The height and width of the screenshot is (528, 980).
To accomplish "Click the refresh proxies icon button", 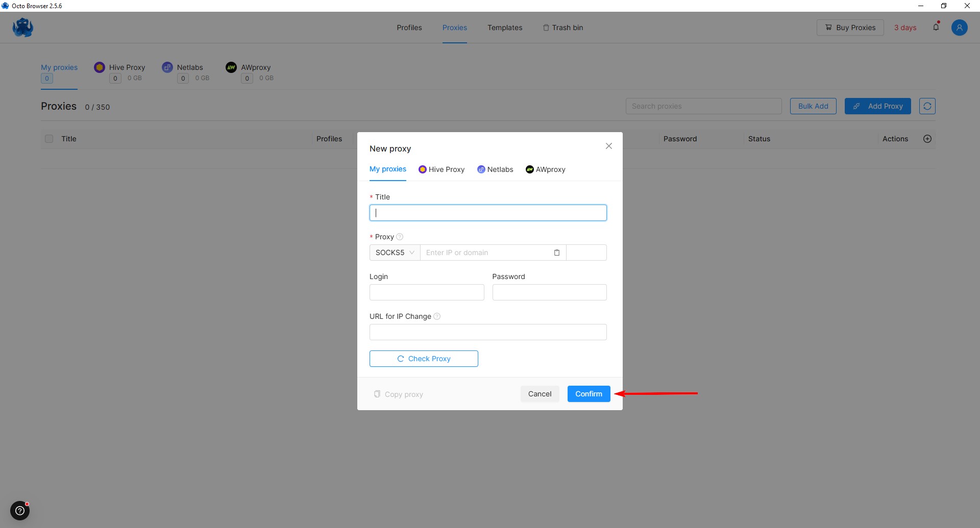I will [x=927, y=106].
